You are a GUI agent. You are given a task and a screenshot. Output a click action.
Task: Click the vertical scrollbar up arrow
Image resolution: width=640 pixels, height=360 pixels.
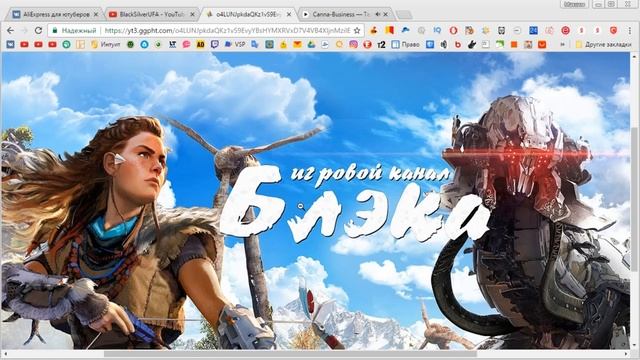point(634,56)
